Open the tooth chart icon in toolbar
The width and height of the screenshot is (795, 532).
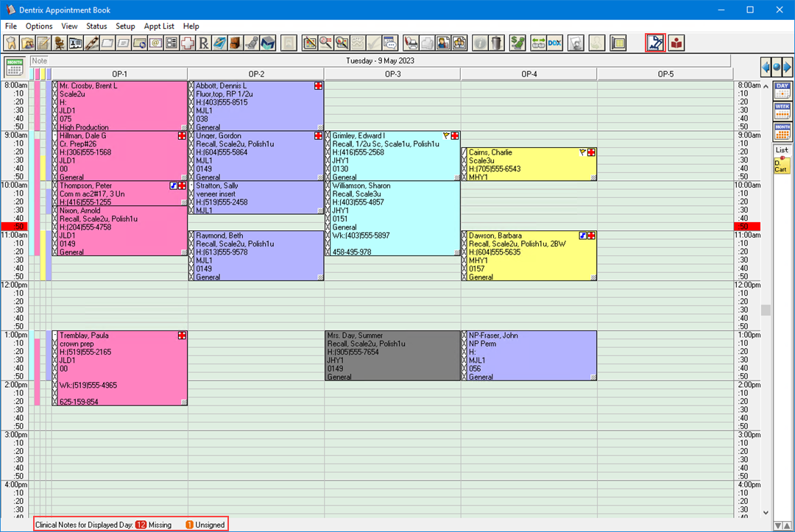(11, 43)
